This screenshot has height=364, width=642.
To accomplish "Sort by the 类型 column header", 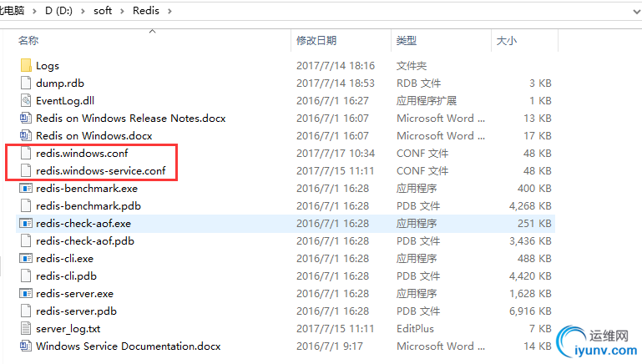I will [407, 41].
